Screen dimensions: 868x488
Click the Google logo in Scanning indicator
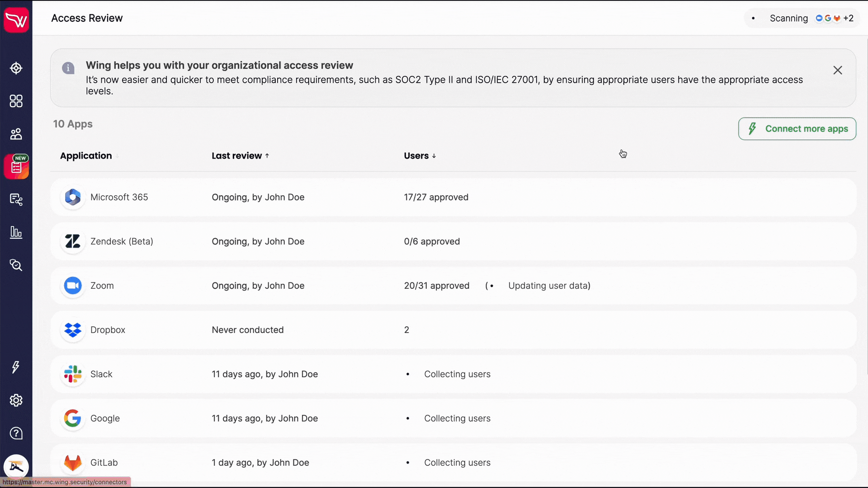(828, 18)
